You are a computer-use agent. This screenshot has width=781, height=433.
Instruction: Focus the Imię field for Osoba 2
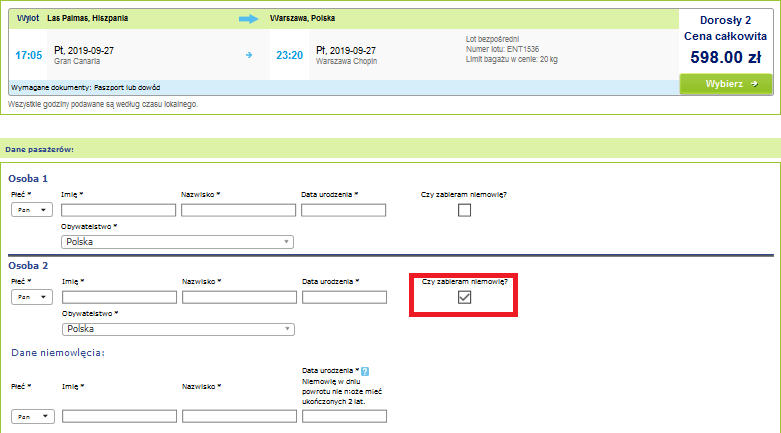pyautogui.click(x=120, y=297)
